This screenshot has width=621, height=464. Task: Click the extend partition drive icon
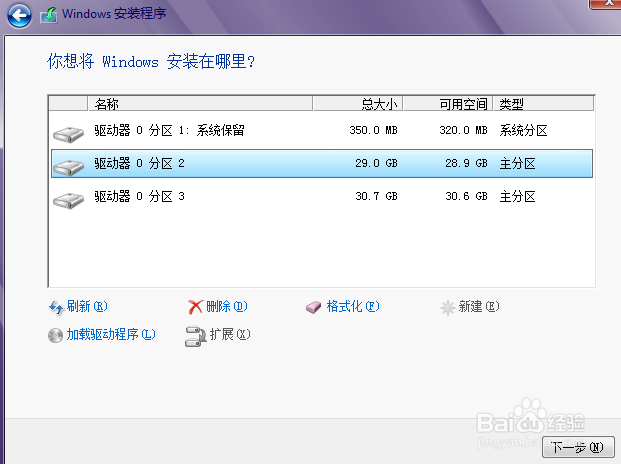click(x=196, y=336)
